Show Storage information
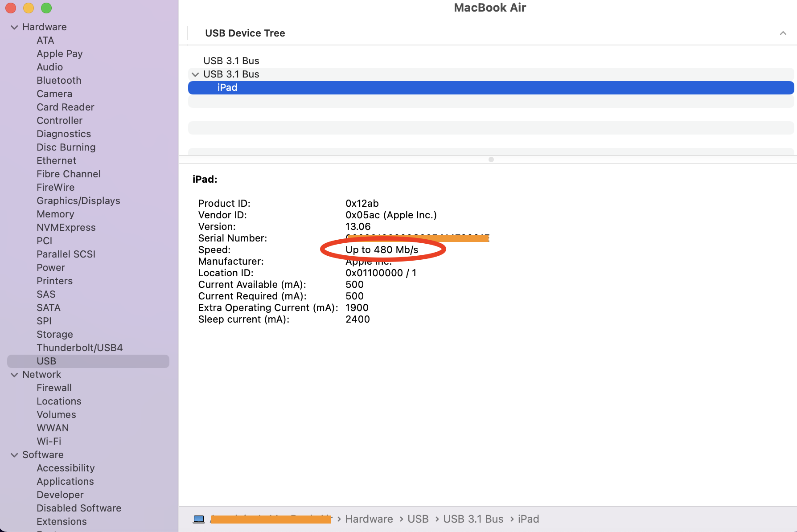The height and width of the screenshot is (532, 797). pyautogui.click(x=55, y=335)
